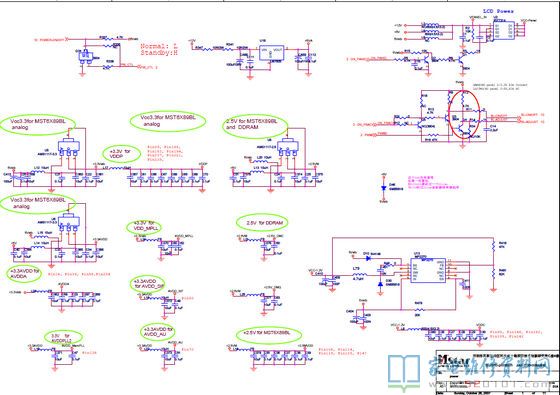Click the 3.3V for AVDDPLL2 label

[64, 337]
